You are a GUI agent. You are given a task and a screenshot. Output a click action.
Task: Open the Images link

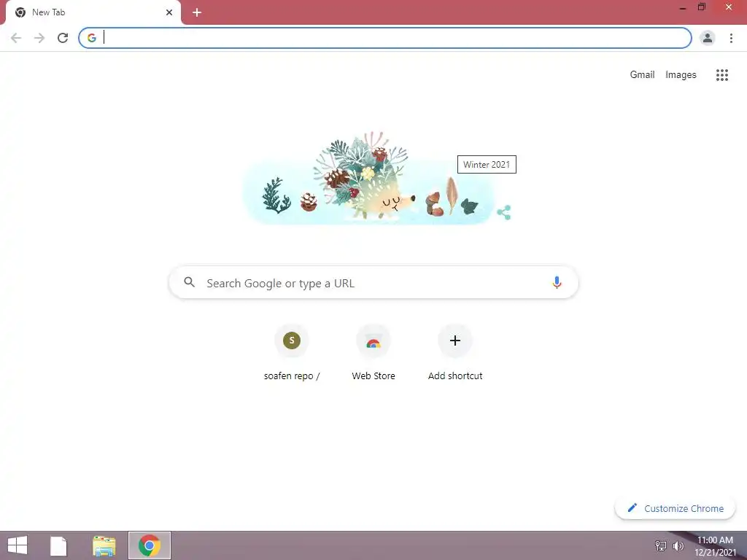pos(681,75)
